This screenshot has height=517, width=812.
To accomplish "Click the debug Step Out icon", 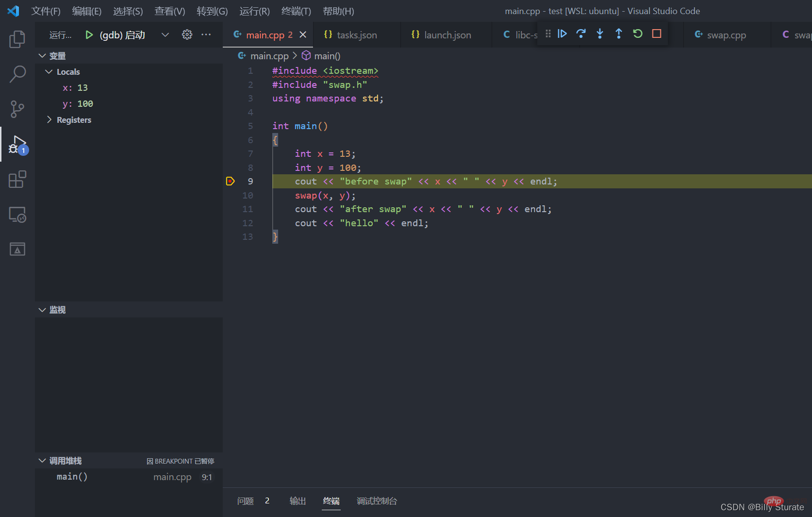I will tap(619, 34).
